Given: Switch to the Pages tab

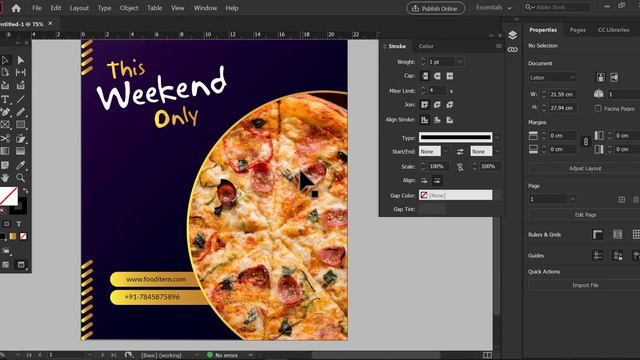Looking at the screenshot, I should 578,30.
